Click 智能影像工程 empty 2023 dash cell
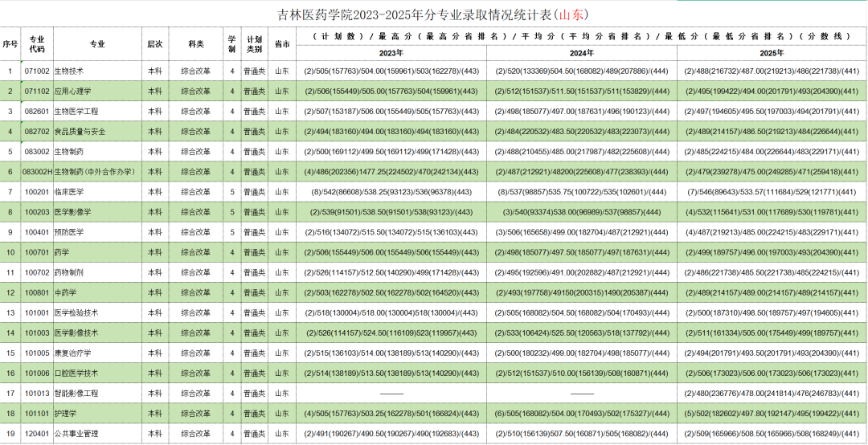 pos(391,394)
